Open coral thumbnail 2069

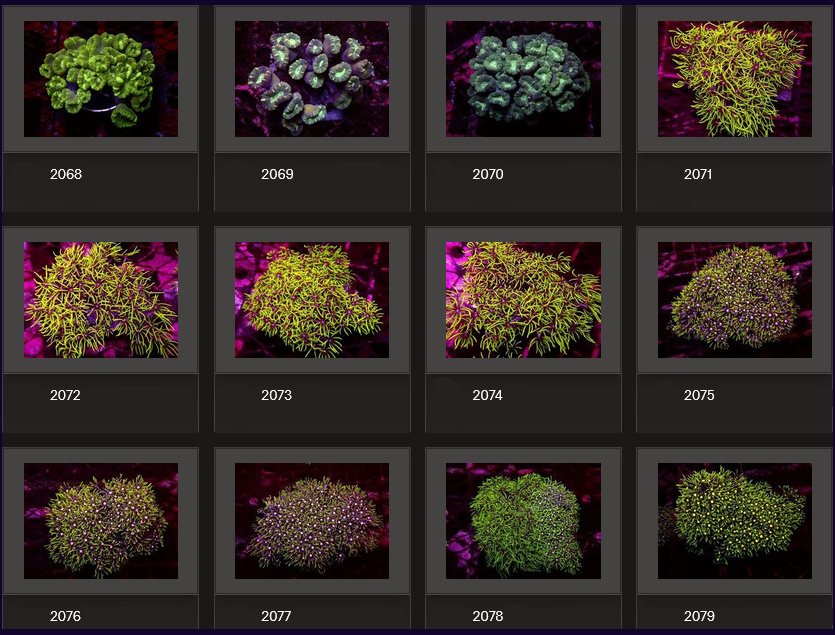[x=312, y=79]
